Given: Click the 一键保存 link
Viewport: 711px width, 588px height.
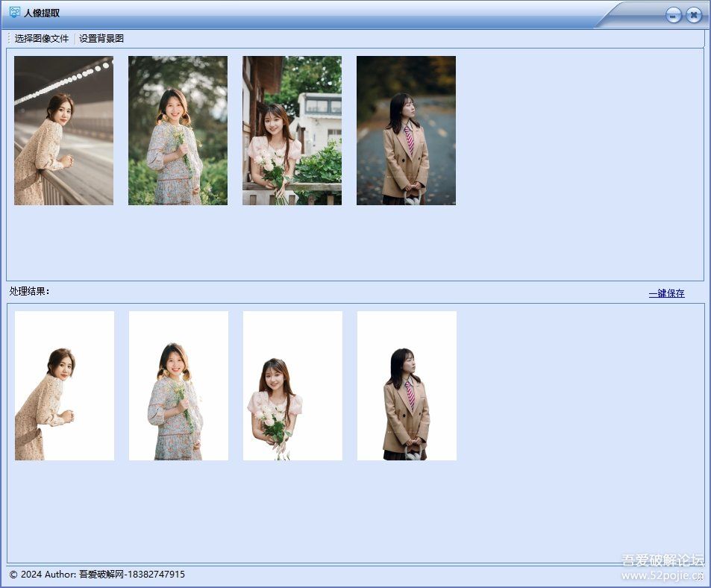Looking at the screenshot, I should (x=666, y=294).
